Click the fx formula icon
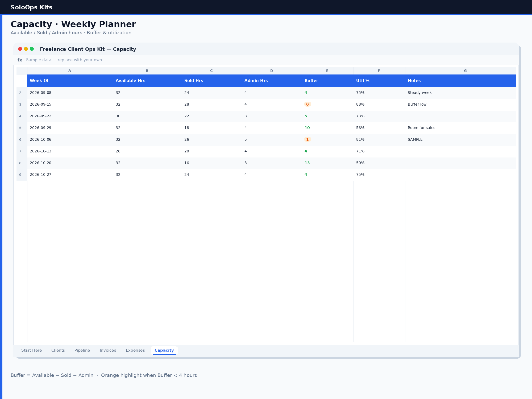This screenshot has width=532, height=399. pyautogui.click(x=20, y=60)
